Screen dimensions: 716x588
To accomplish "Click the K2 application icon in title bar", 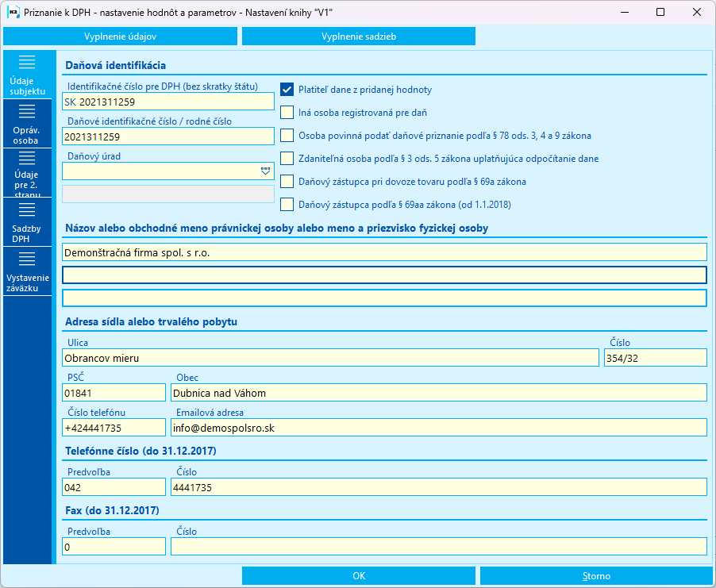I will (x=13, y=13).
